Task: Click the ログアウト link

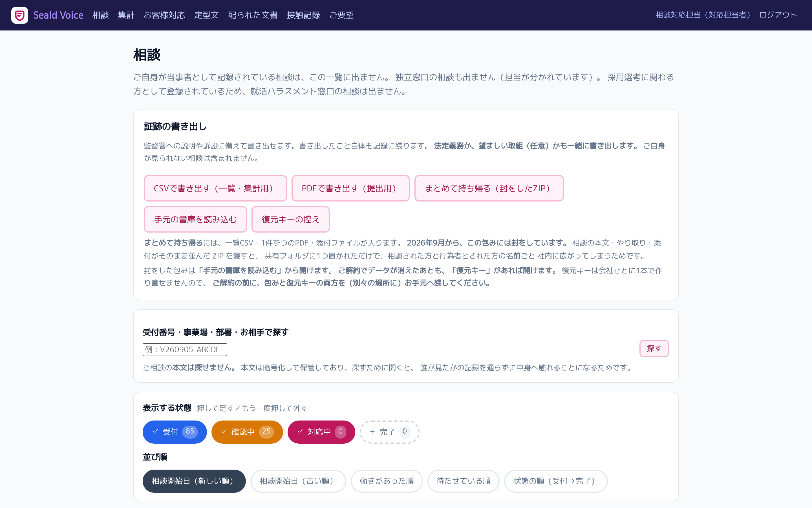Action: [x=778, y=15]
